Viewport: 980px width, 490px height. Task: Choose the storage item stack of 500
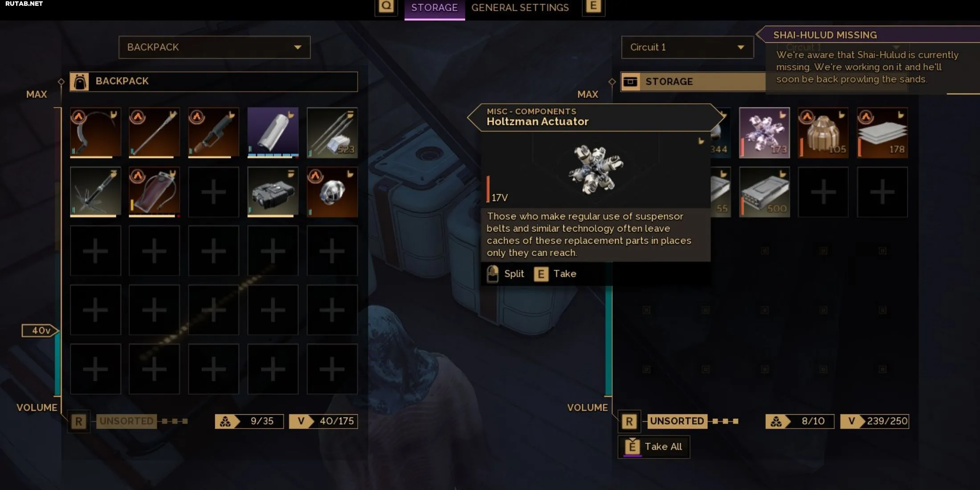click(x=764, y=192)
